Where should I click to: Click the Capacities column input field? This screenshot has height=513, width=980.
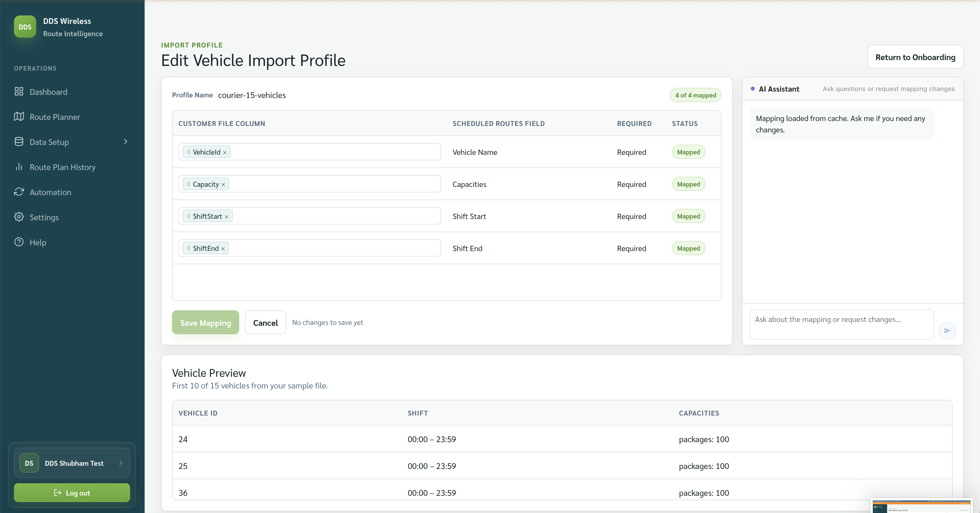(x=310, y=184)
